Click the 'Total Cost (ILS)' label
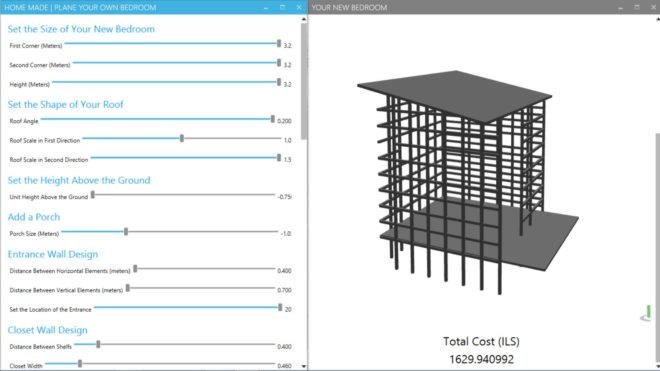Image resolution: width=660 pixels, height=371 pixels. (481, 341)
